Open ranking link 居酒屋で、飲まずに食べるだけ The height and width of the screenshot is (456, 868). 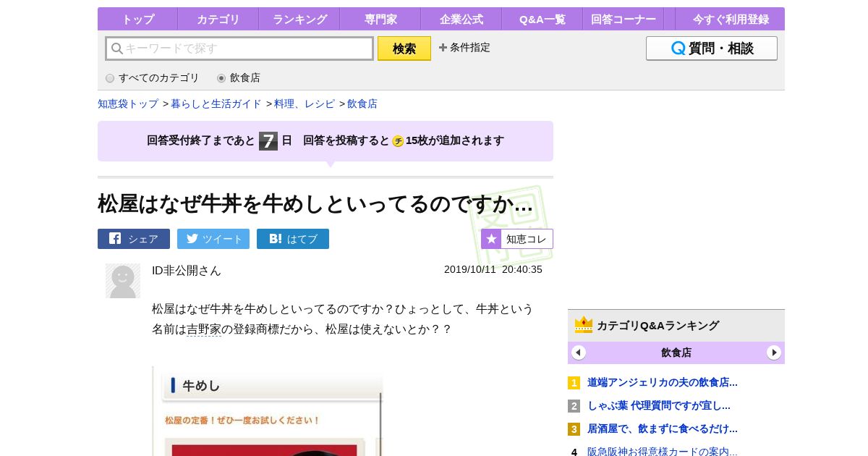pyautogui.click(x=663, y=428)
